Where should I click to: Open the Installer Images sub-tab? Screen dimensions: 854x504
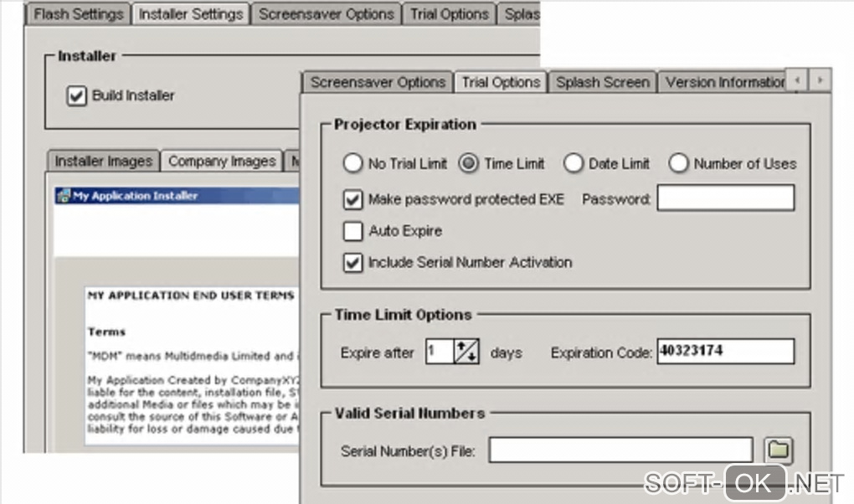(x=104, y=162)
